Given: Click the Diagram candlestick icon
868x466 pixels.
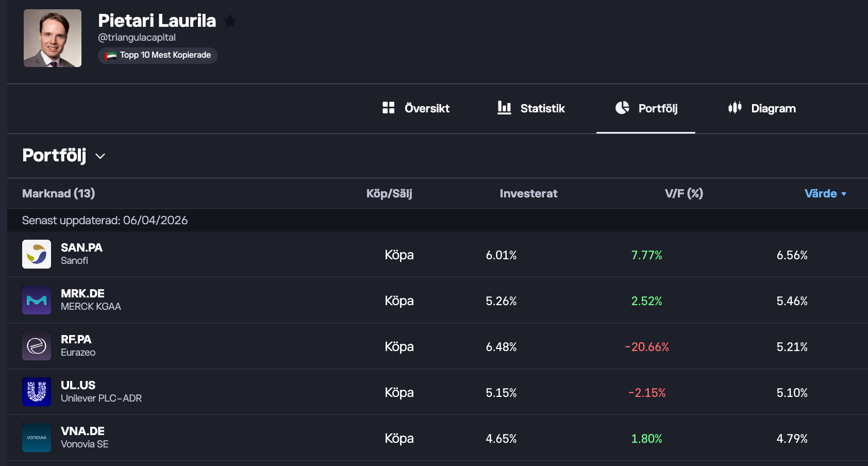Looking at the screenshot, I should [x=735, y=108].
